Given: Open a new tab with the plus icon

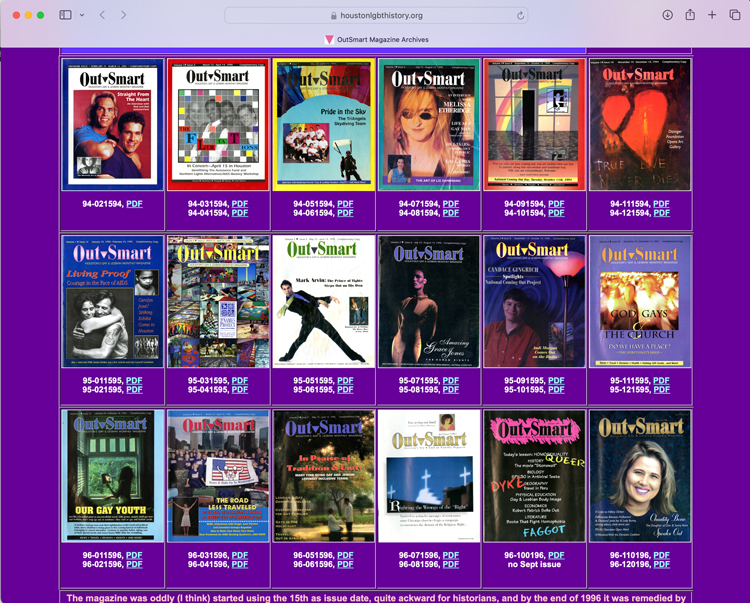Looking at the screenshot, I should pyautogui.click(x=712, y=15).
